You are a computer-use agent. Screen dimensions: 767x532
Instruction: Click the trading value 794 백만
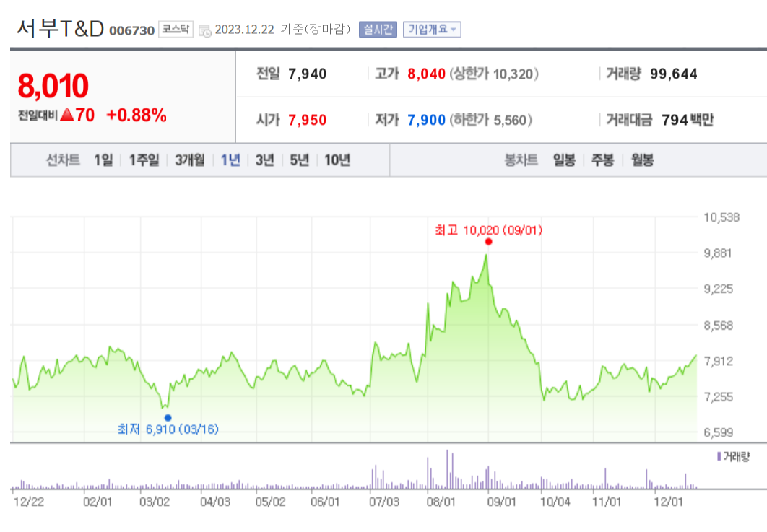point(688,120)
